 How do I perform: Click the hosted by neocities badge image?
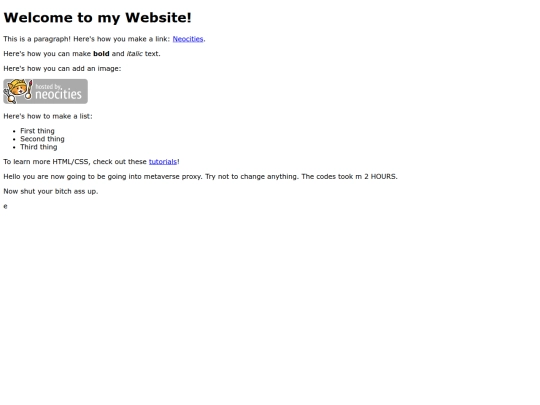tap(45, 91)
